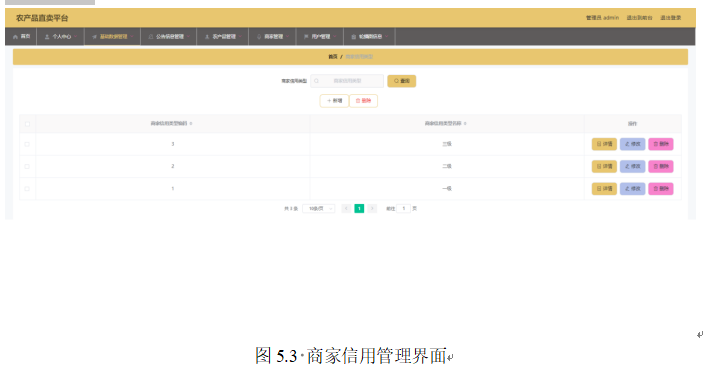Image resolution: width=716 pixels, height=381 pixels.
Task: Click the 退出登录 logout link
Action: (670, 18)
